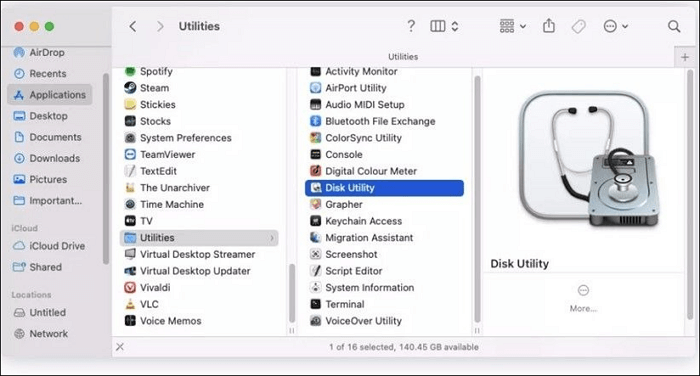Open the Important... folder in sidebar
The width and height of the screenshot is (700, 376).
point(48,201)
